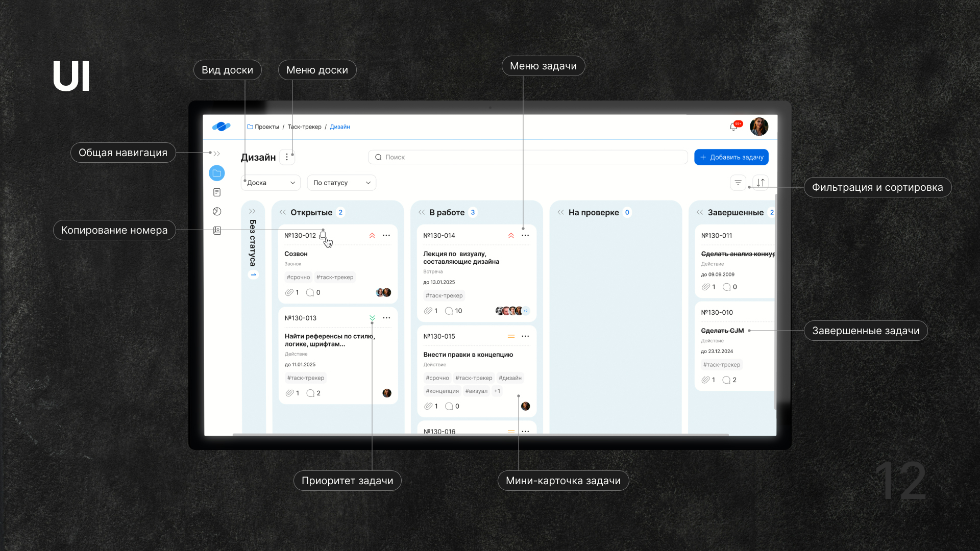Open the Доска view dropdown

click(x=271, y=183)
